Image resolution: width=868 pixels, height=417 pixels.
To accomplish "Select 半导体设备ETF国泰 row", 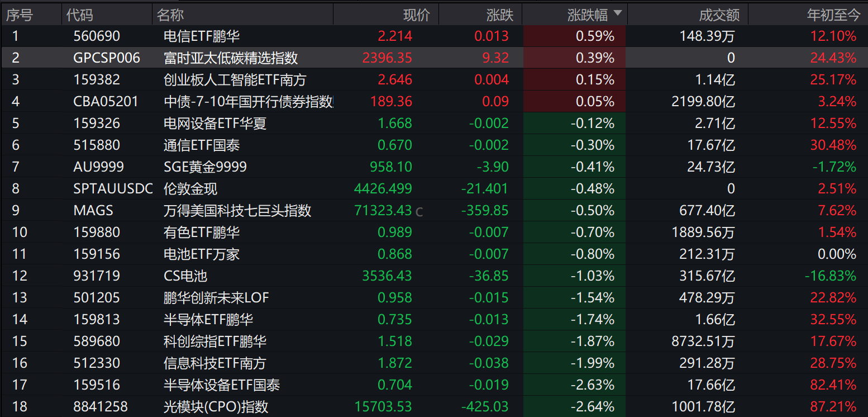I will (x=434, y=385).
